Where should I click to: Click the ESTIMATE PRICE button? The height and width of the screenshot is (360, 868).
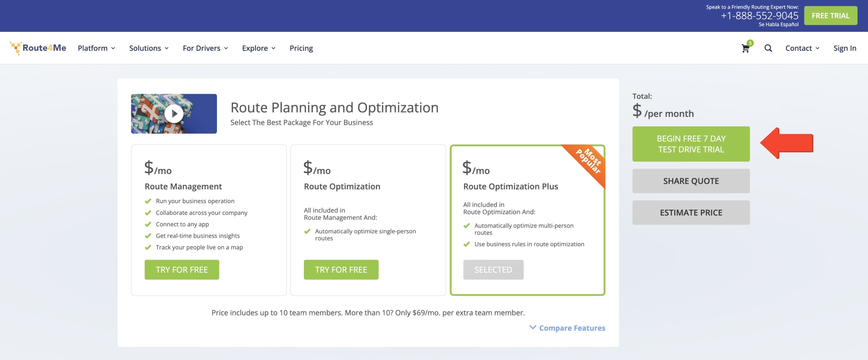point(691,213)
